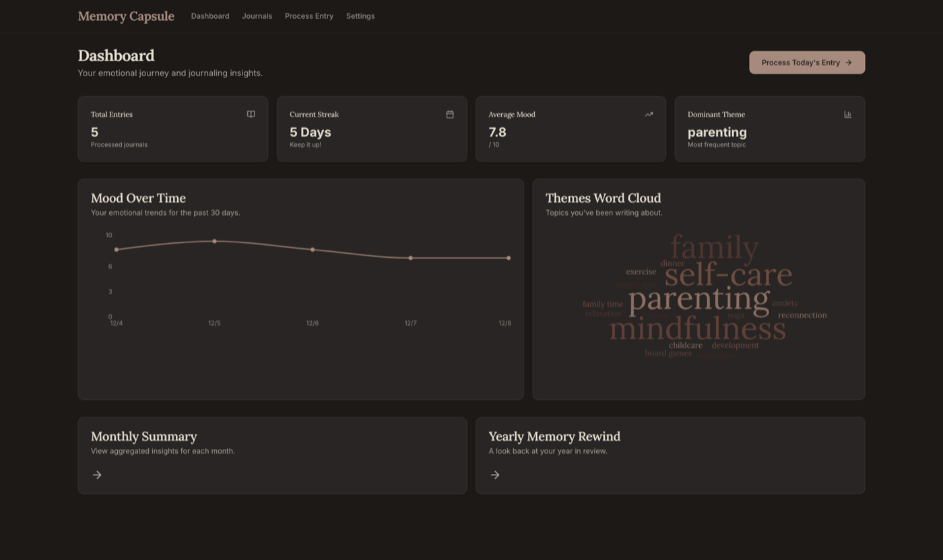Click the arrow icon under Monthly Summary
The width and height of the screenshot is (943, 560).
coord(97,475)
